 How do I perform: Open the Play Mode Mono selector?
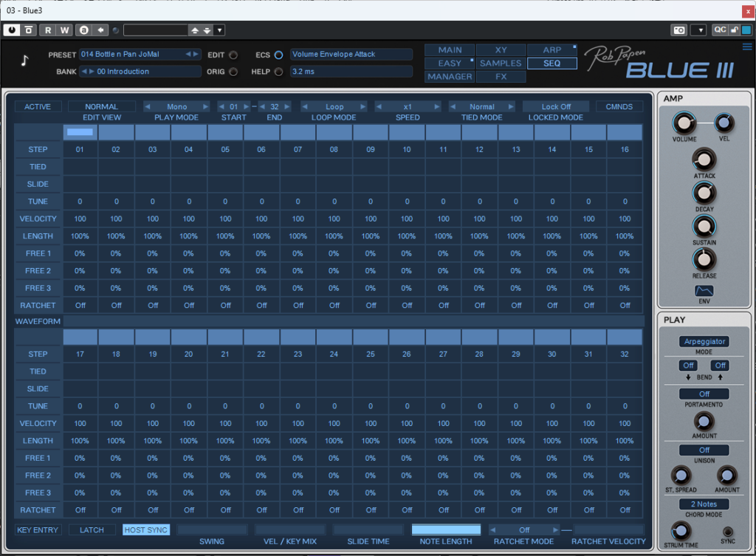point(176,106)
